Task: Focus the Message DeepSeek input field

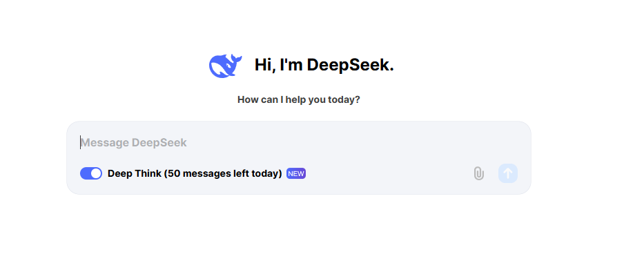Action: [299, 143]
